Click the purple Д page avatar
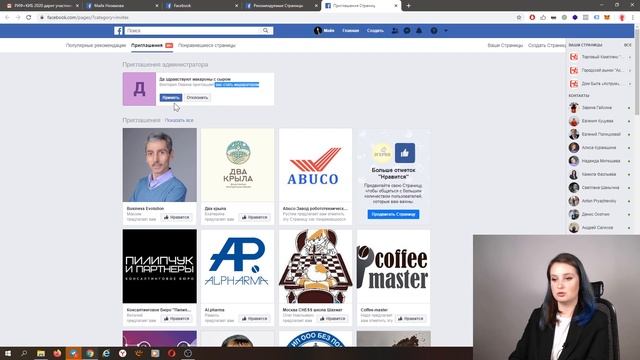640x360 pixels. coord(139,89)
